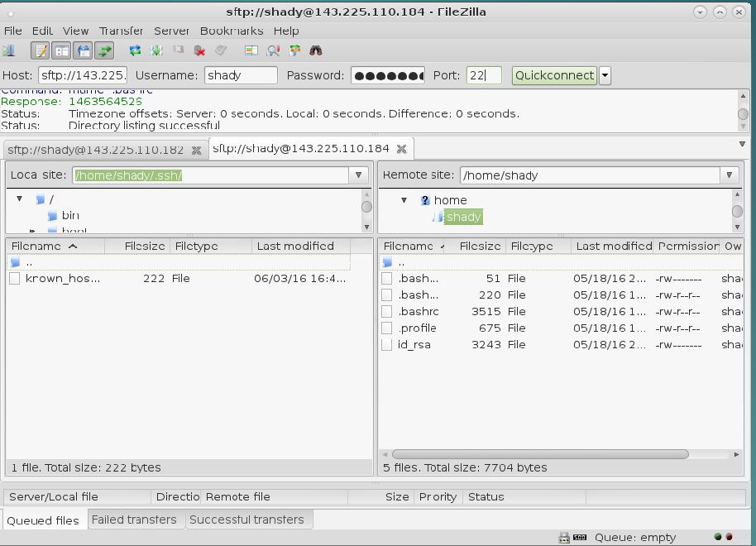This screenshot has height=546, width=756.
Task: Switch to the Queued files tab
Action: [x=43, y=520]
